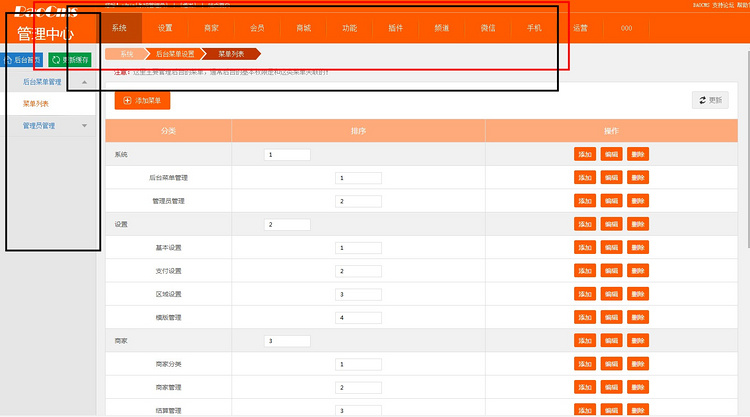
Task: Click 添加 in the 商家管理 row
Action: [585, 387]
